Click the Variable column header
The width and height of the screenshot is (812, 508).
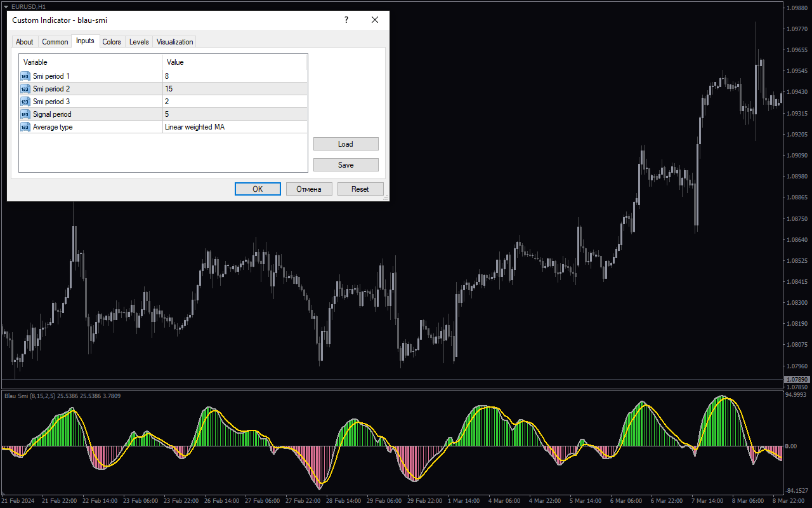tap(91, 62)
